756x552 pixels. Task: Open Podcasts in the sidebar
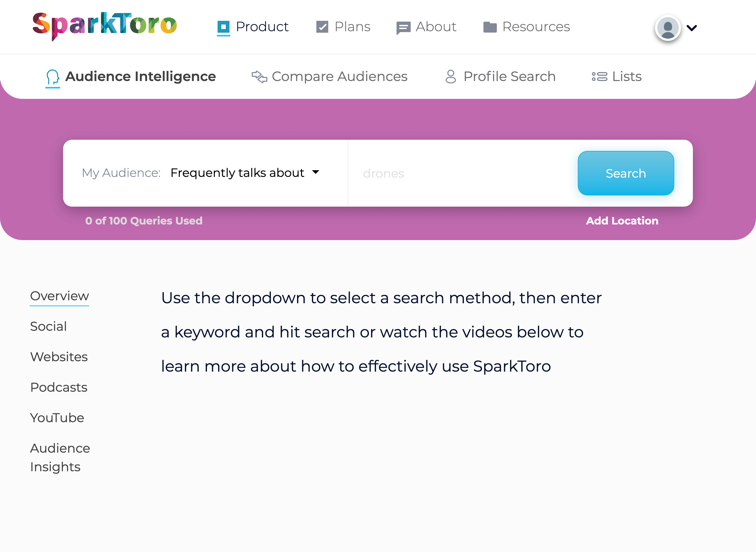click(x=59, y=387)
